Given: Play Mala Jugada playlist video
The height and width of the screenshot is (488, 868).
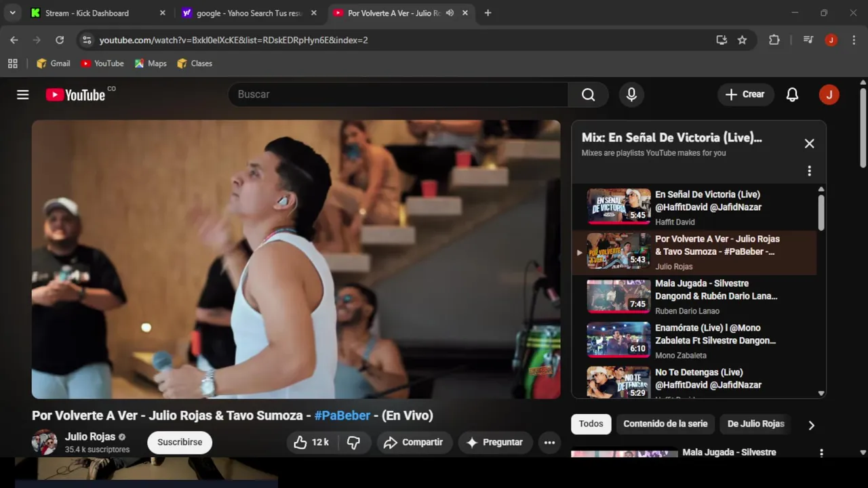Looking at the screenshot, I should point(618,296).
